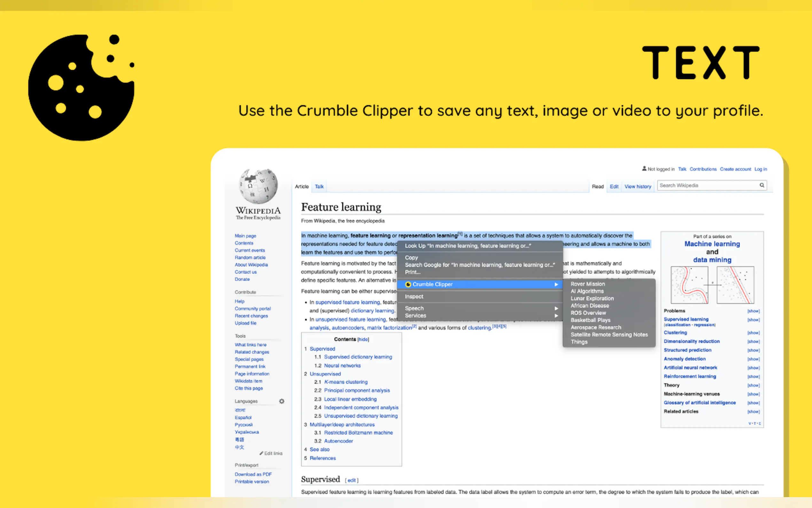Screen dimensions: 812x508
Task: Save clip to Rover Mission
Action: 588,284
